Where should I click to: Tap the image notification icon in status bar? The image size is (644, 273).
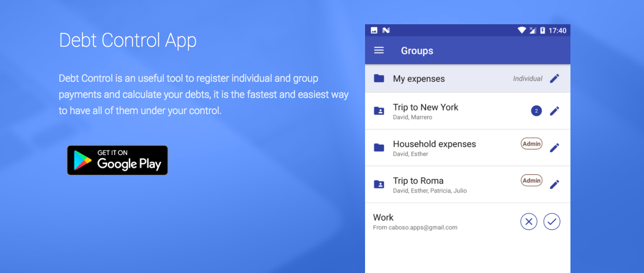coord(374,31)
